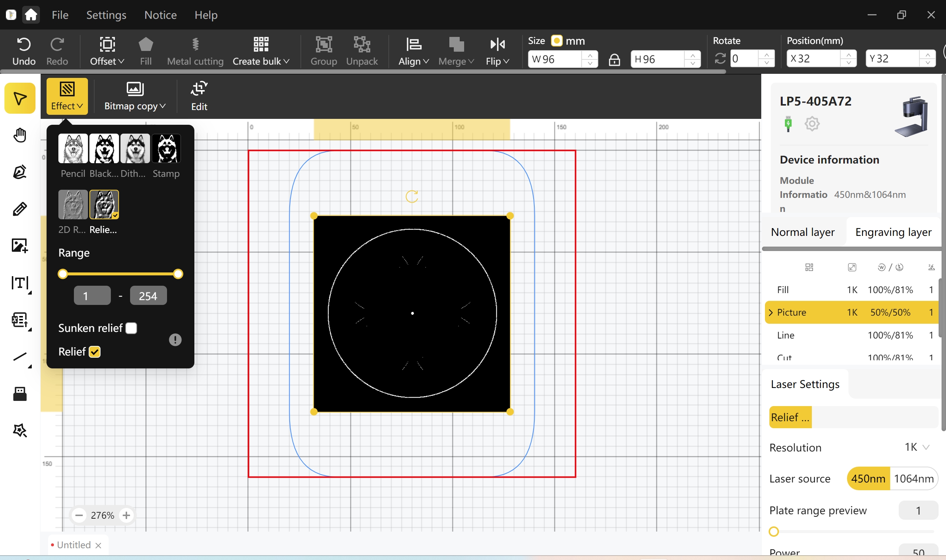This screenshot has height=560, width=946.
Task: Toggle the size aspect ratio lock
Action: tap(614, 59)
